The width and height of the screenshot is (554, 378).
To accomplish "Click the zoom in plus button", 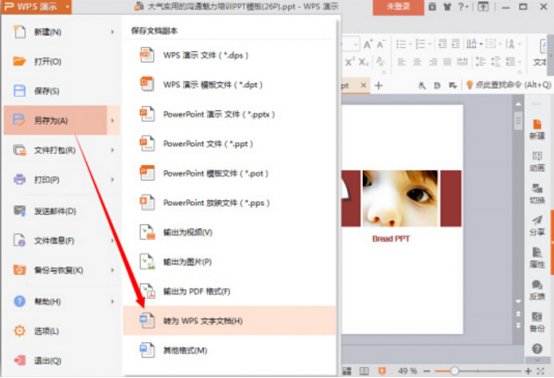I will (x=528, y=371).
